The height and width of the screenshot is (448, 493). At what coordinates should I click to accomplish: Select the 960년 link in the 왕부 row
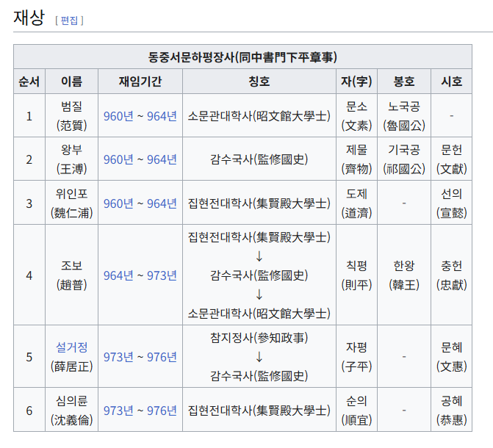pyautogui.click(x=118, y=159)
